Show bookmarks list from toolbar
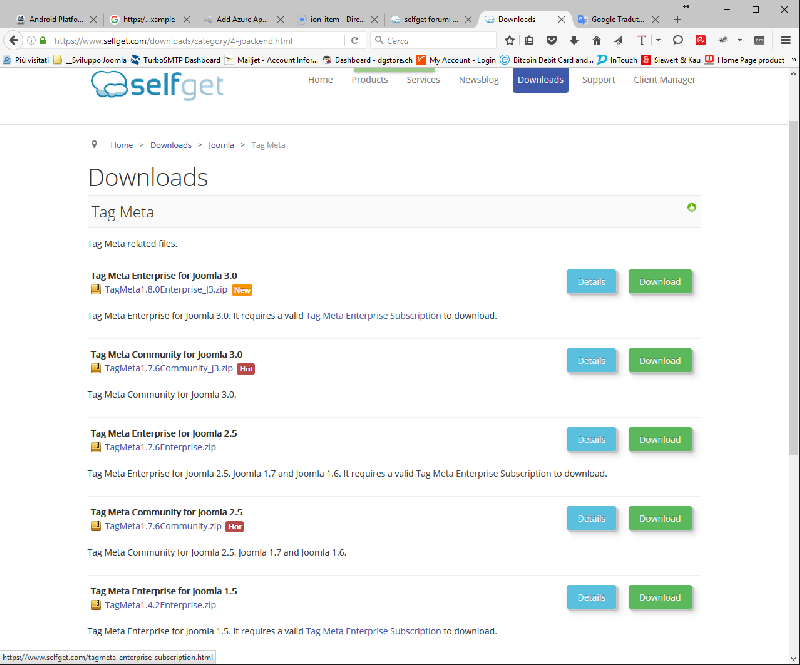The height and width of the screenshot is (665, 800). coord(529,40)
